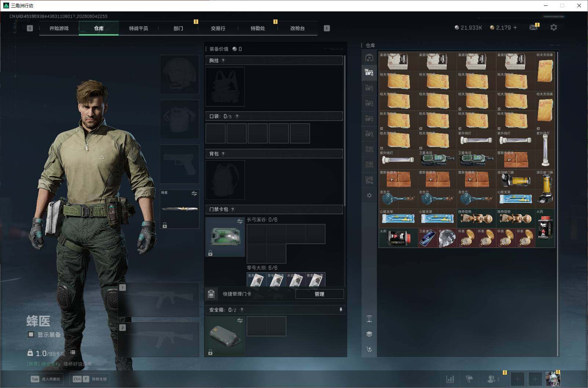Select the first 独特信物 figurines item
This screenshot has width=588, height=388.
476,218
